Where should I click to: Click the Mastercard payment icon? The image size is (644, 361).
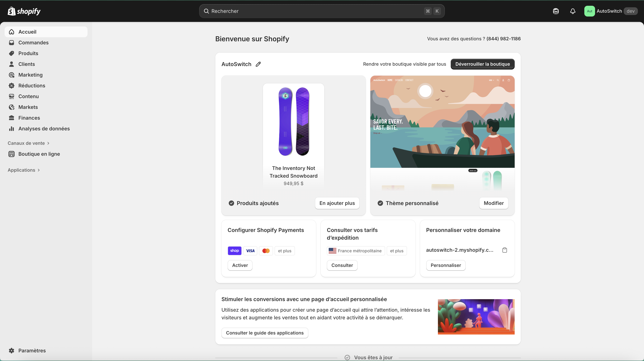click(266, 251)
